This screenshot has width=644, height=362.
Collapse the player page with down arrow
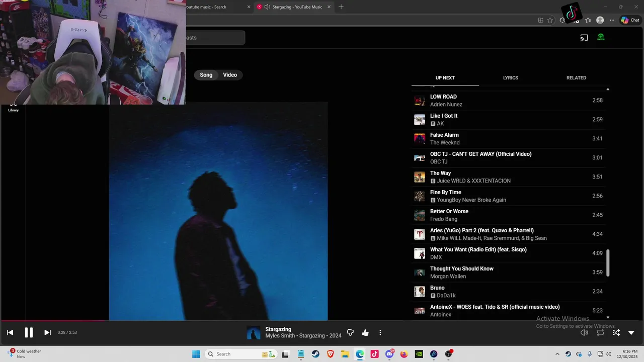point(631,332)
